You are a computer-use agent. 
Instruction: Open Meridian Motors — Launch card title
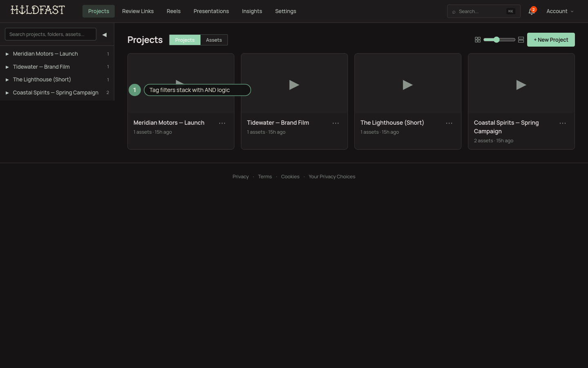pos(169,123)
